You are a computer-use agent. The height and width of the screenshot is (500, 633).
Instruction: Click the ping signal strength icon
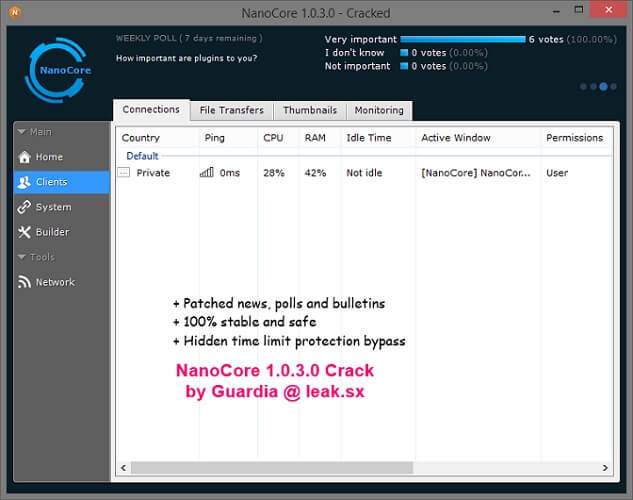pyautogui.click(x=207, y=173)
